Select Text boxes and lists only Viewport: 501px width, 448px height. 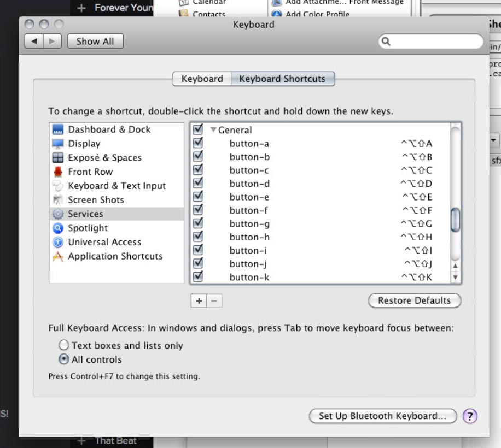(64, 345)
